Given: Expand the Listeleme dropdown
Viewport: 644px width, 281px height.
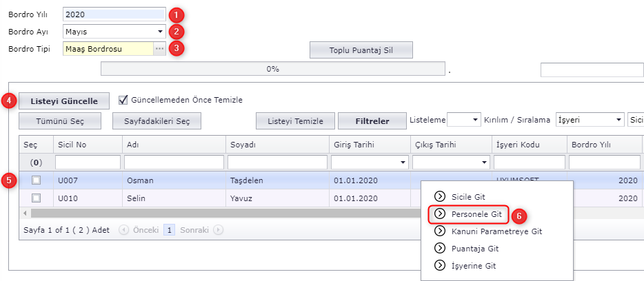Looking at the screenshot, I should pos(475,120).
